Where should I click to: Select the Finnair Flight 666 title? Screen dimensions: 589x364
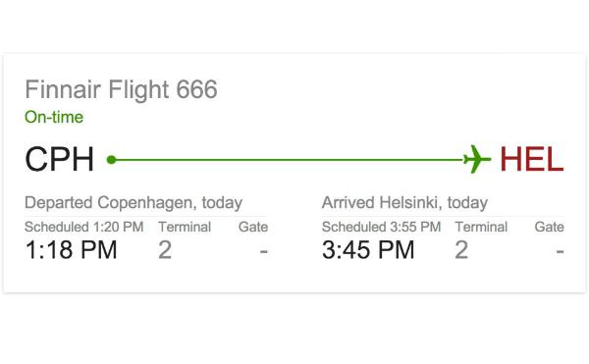121,89
